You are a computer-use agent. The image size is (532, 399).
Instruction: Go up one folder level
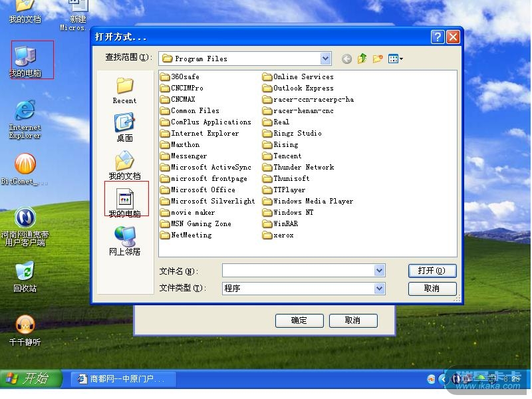[362, 59]
